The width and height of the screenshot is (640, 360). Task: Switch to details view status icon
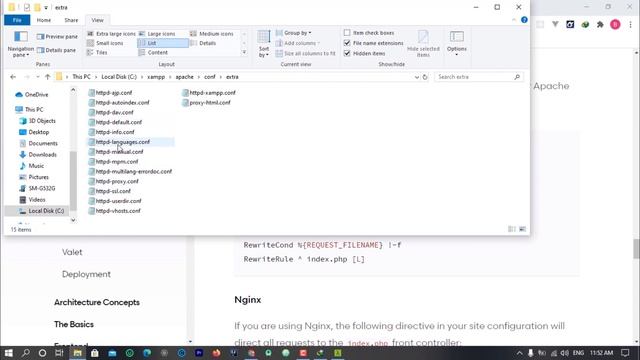pos(512,229)
